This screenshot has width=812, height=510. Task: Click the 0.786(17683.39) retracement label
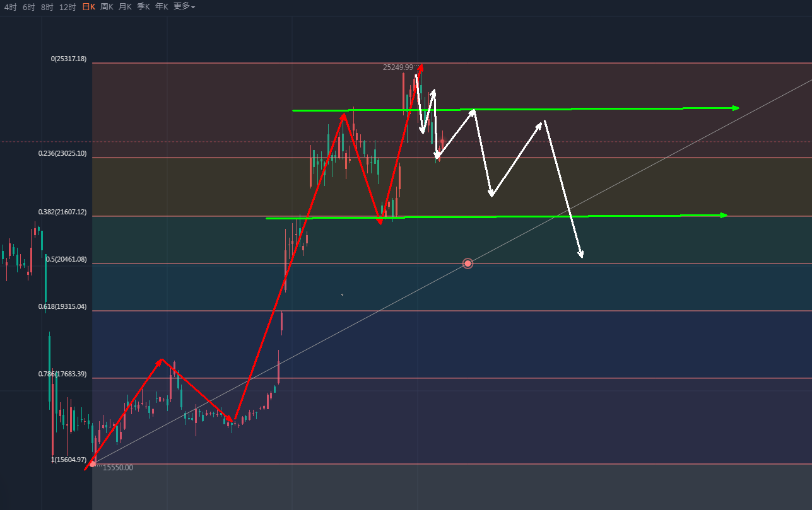coord(62,374)
